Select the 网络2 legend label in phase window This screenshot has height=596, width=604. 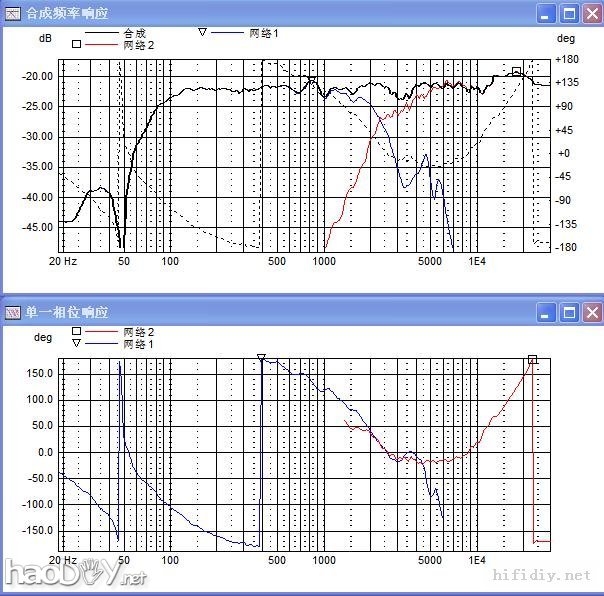point(138,331)
